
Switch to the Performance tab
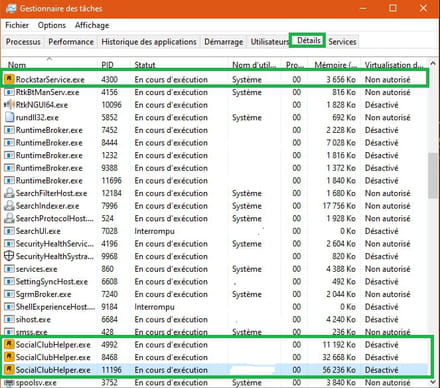point(71,42)
